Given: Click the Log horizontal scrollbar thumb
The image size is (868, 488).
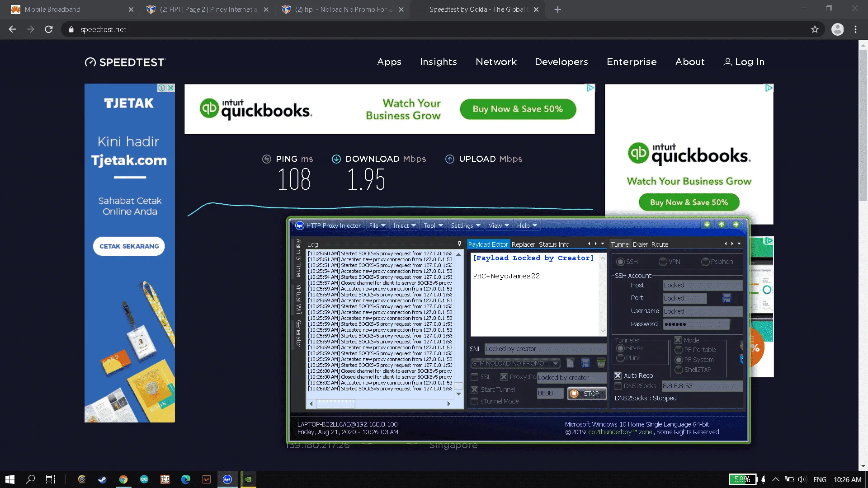Looking at the screenshot, I should (335, 404).
